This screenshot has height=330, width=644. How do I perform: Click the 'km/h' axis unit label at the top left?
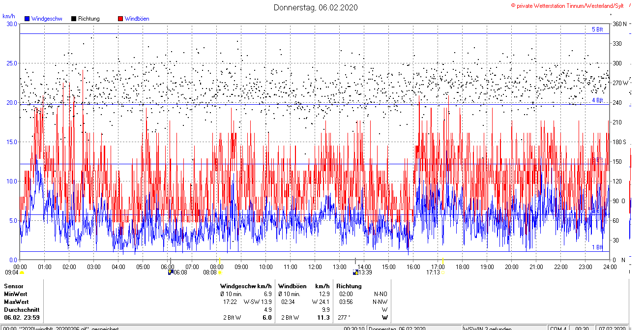8,16
